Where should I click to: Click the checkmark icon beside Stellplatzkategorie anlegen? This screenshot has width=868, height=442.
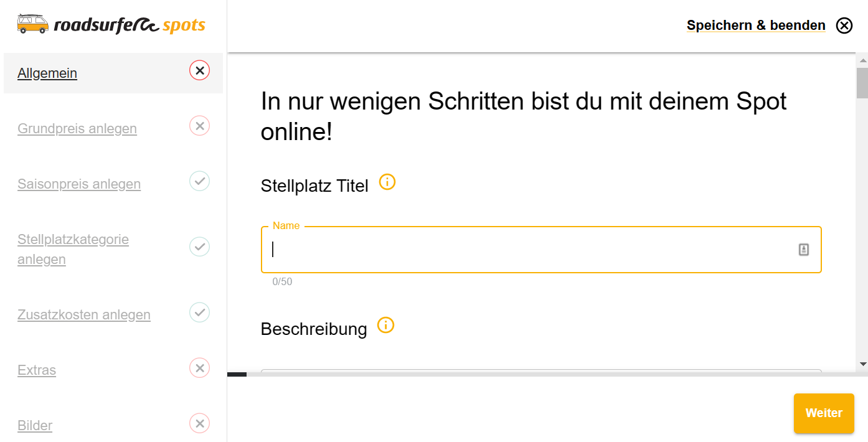pyautogui.click(x=200, y=247)
